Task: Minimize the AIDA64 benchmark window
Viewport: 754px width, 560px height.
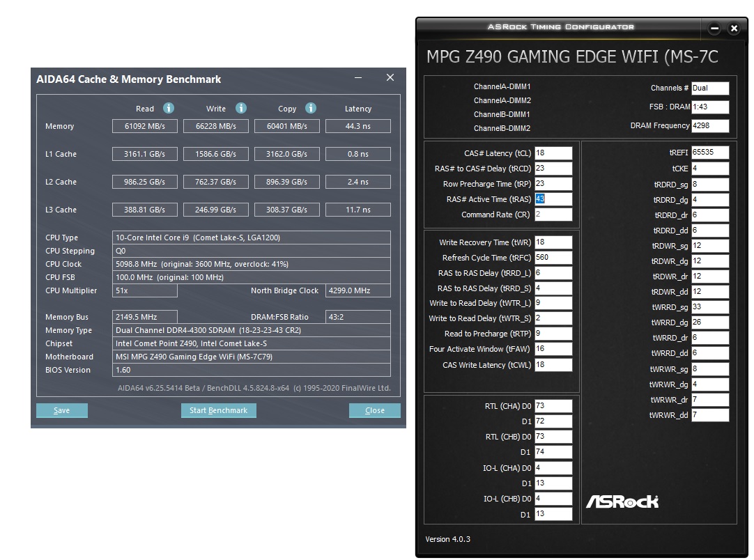Action: (x=358, y=77)
